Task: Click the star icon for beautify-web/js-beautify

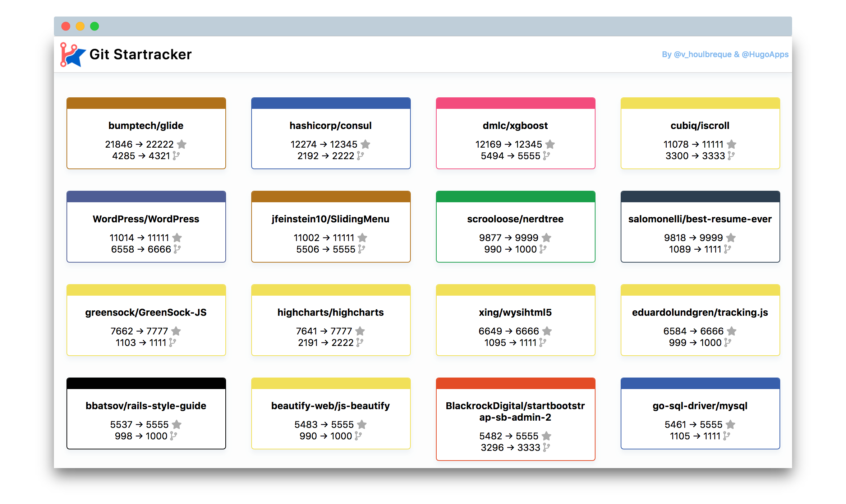Action: point(362,424)
